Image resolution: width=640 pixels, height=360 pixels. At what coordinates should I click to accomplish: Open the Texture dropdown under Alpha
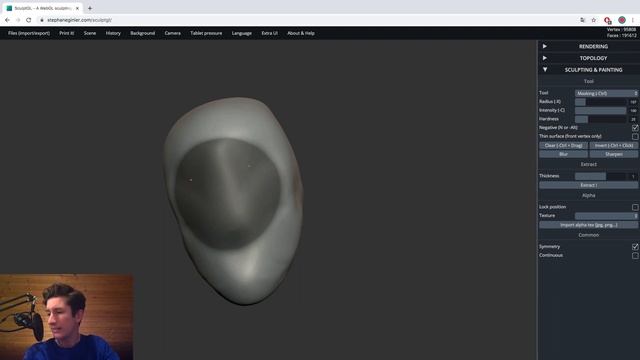[606, 216]
